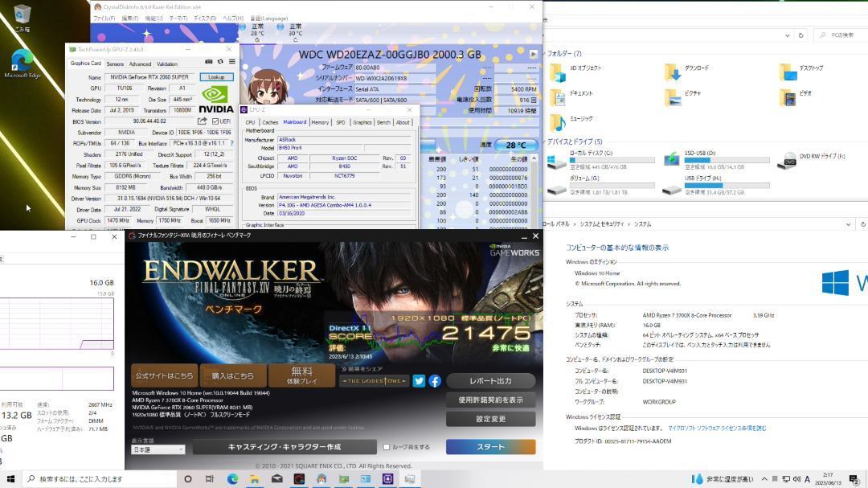
Task: Click the BIOS export share icon in GPU-Z
Action: 202,121
